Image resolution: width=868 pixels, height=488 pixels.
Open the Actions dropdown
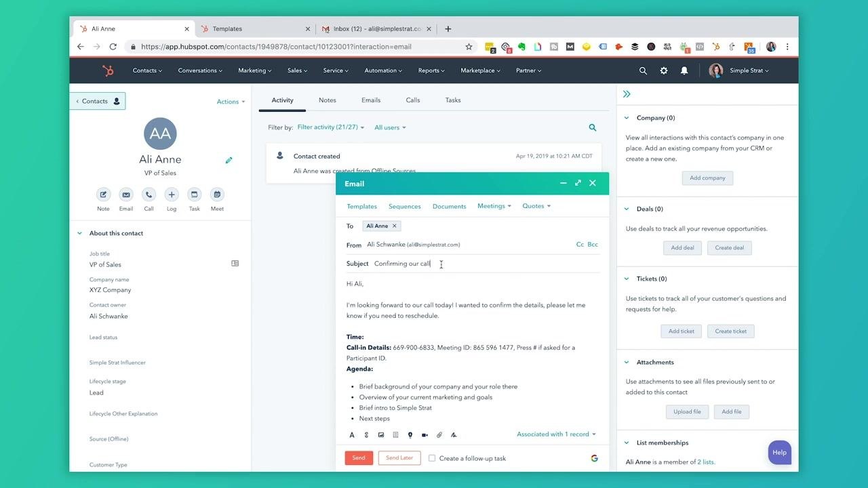click(231, 102)
